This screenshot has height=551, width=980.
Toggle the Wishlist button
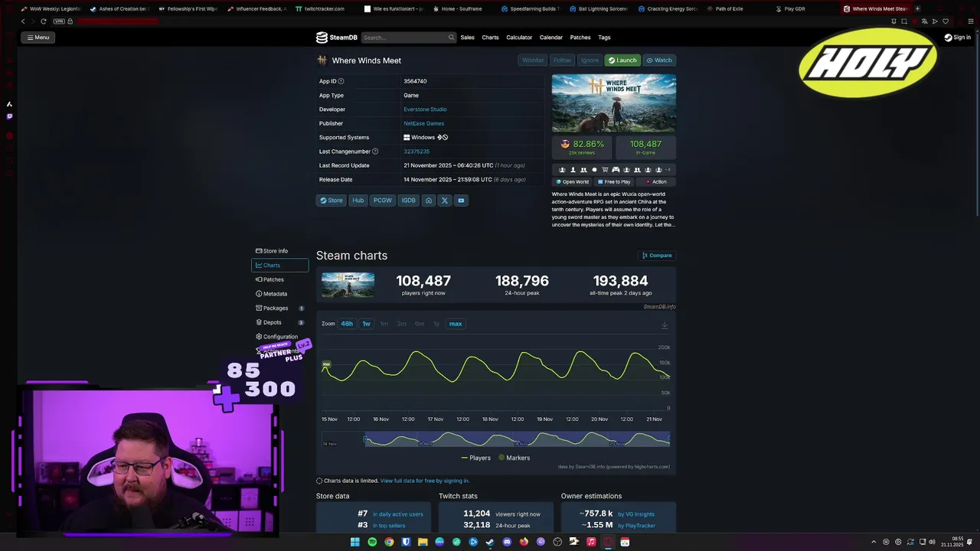click(x=533, y=60)
